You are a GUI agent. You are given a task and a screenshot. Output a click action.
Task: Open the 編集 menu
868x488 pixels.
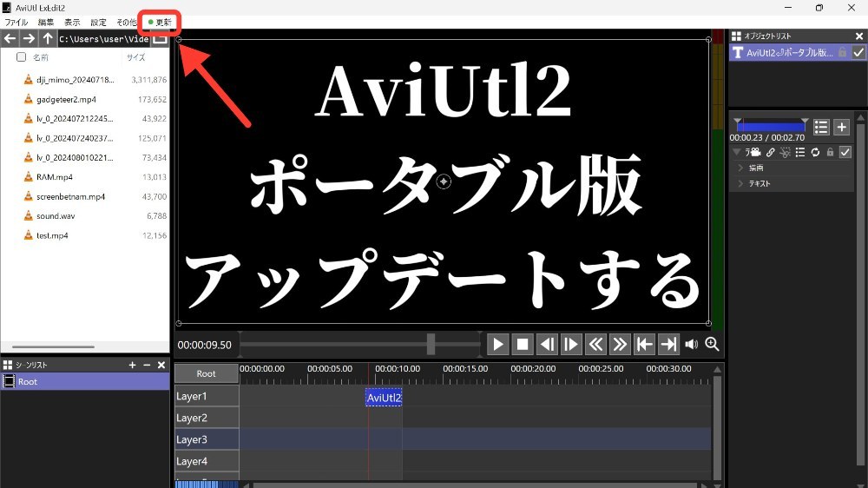tap(46, 23)
